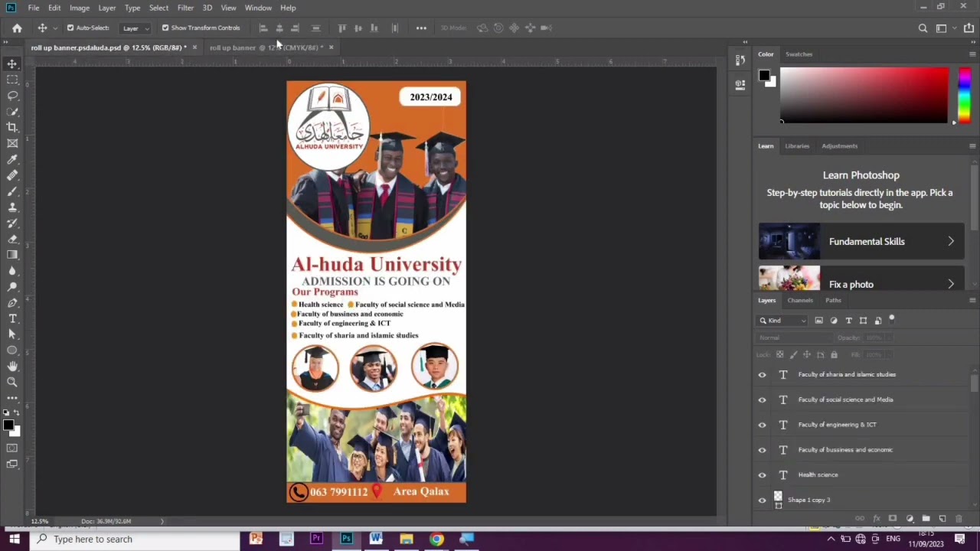980x551 pixels.
Task: Toggle the layer filtering on/off switch
Action: click(892, 319)
